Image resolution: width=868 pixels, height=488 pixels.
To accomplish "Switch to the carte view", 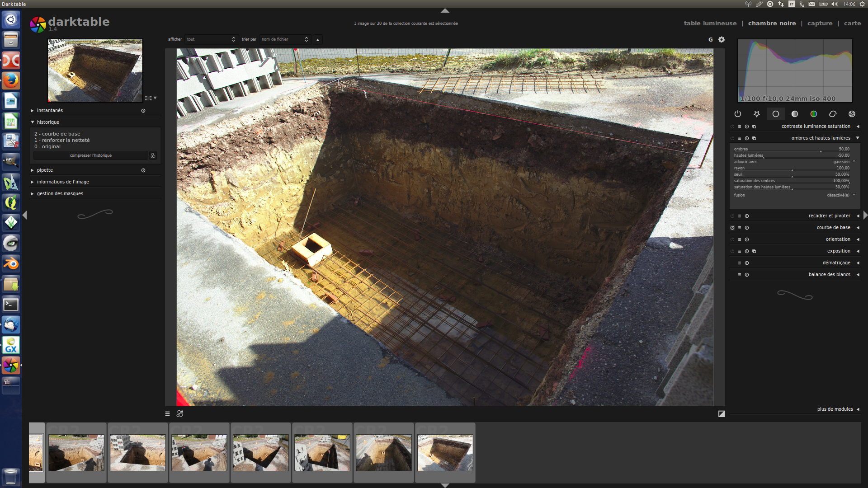I will click(852, 23).
